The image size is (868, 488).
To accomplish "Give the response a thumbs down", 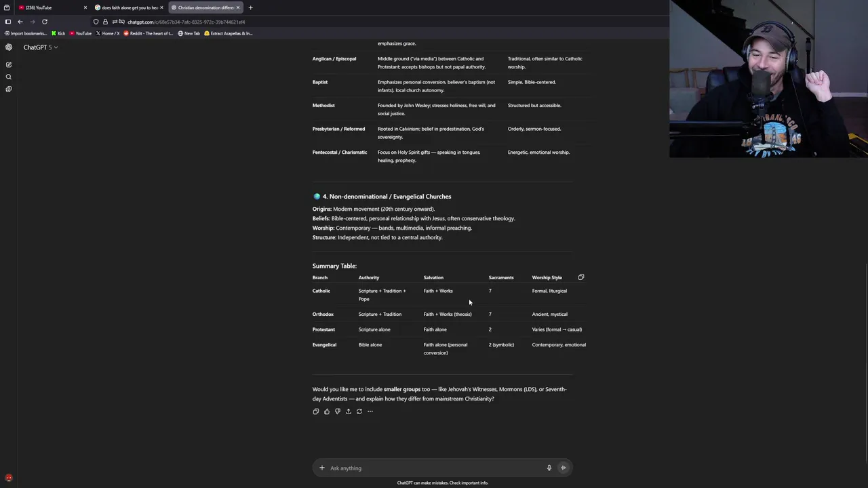I will click(338, 411).
